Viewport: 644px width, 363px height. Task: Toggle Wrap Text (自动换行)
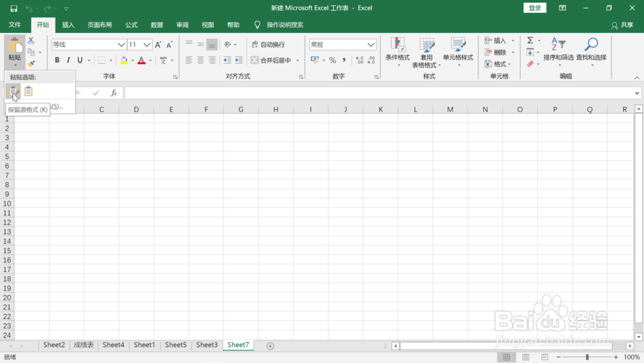click(x=268, y=44)
